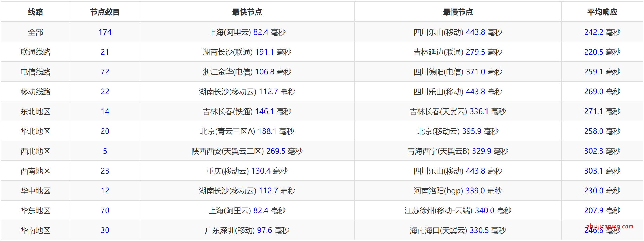Select the 华北地区 row label
644x241 pixels.
[35, 131]
